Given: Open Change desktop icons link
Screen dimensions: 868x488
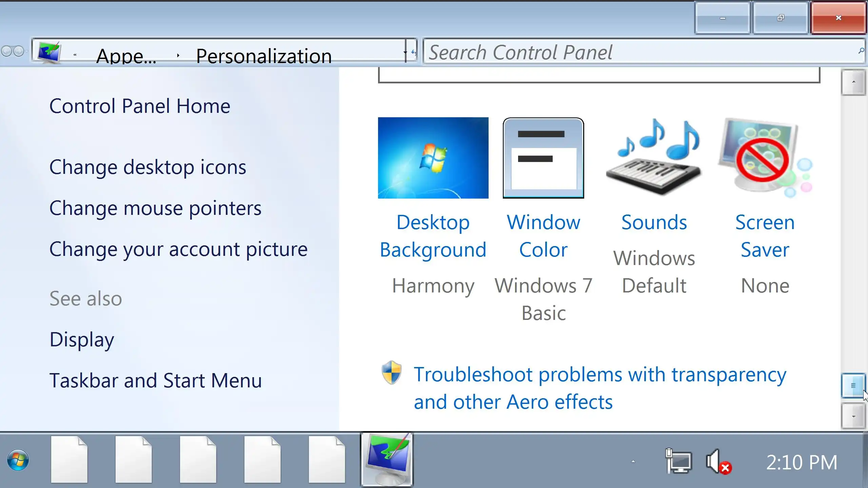Looking at the screenshot, I should point(147,167).
